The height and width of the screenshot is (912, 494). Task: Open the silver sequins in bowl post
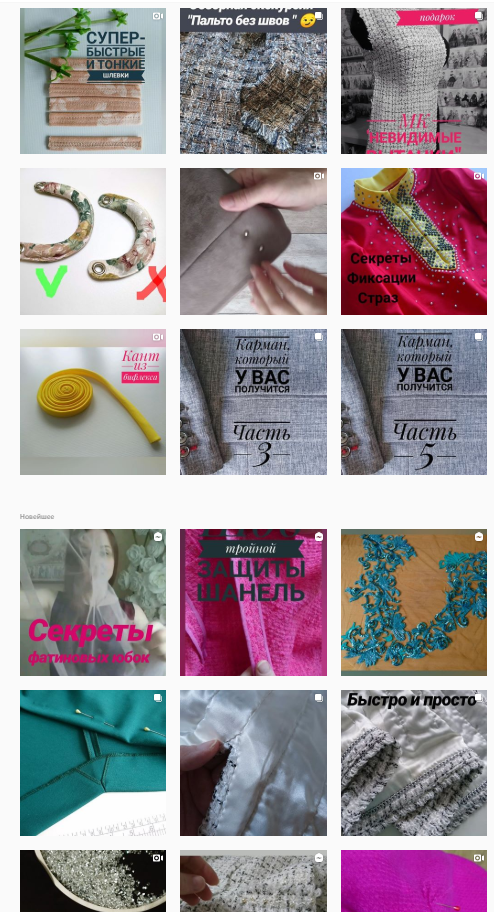pyautogui.click(x=93, y=881)
